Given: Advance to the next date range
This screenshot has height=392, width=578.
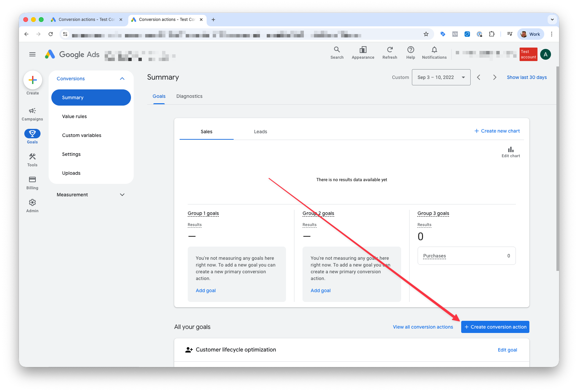Looking at the screenshot, I should pyautogui.click(x=494, y=77).
